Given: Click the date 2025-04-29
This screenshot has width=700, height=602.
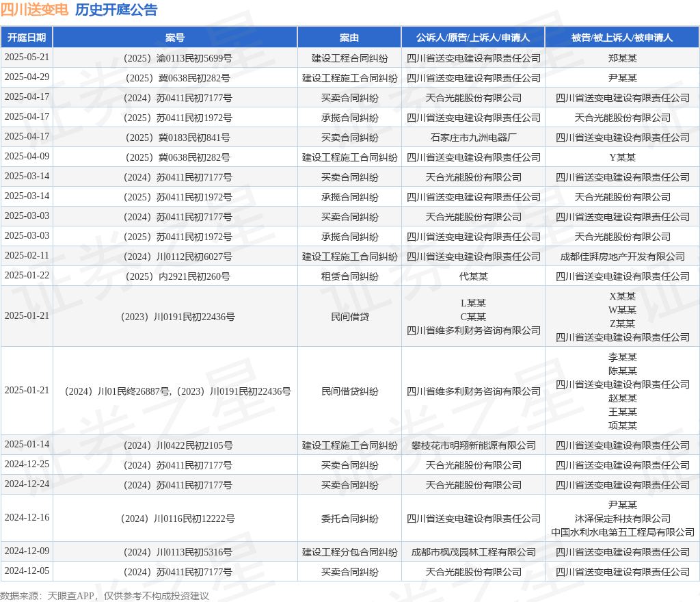Looking at the screenshot, I should [x=27, y=77].
